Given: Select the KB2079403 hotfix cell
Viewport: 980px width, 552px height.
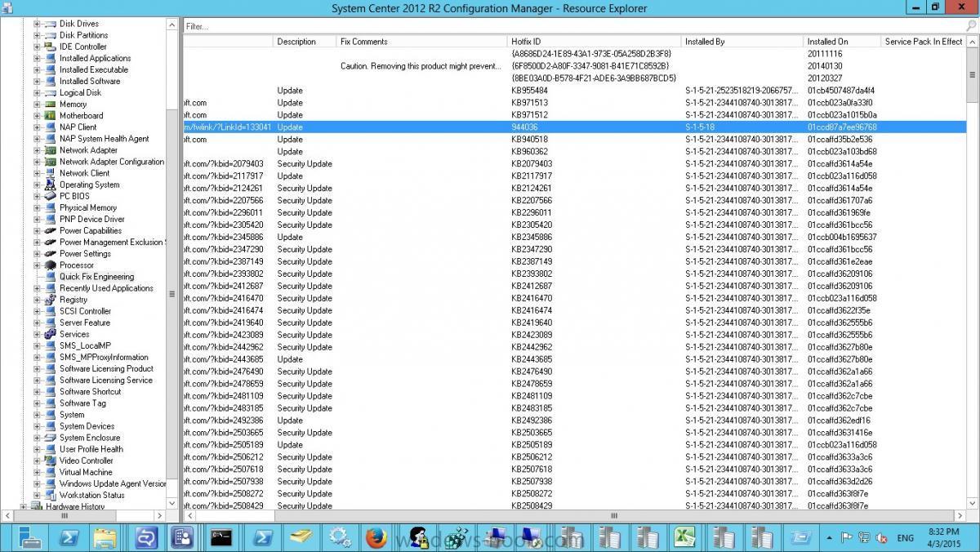Looking at the screenshot, I should pyautogui.click(x=532, y=164).
